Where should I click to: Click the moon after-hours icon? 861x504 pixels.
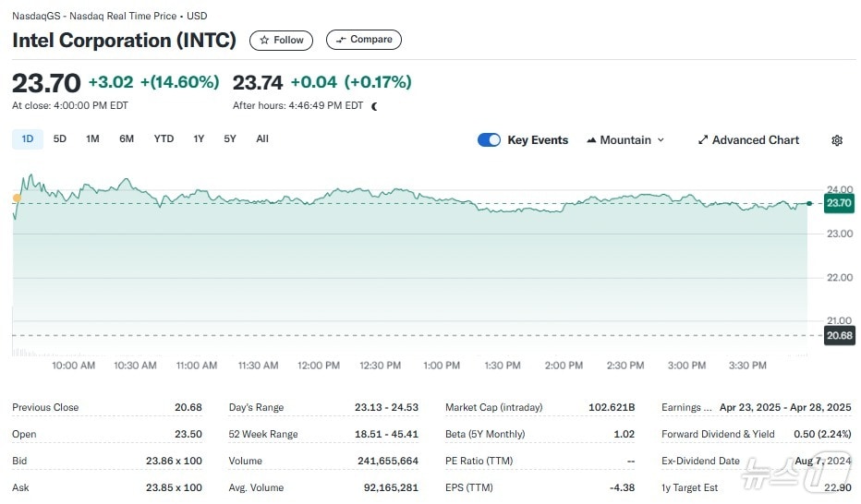click(x=374, y=106)
